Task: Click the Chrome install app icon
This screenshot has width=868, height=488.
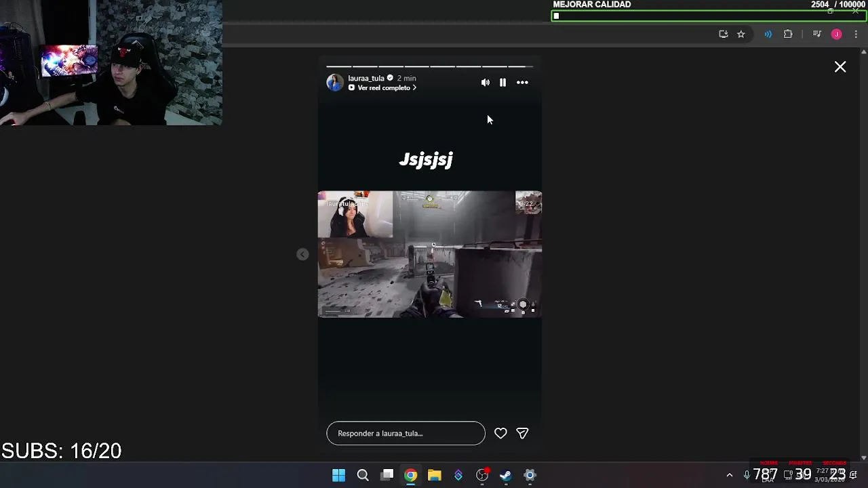Action: point(724,34)
